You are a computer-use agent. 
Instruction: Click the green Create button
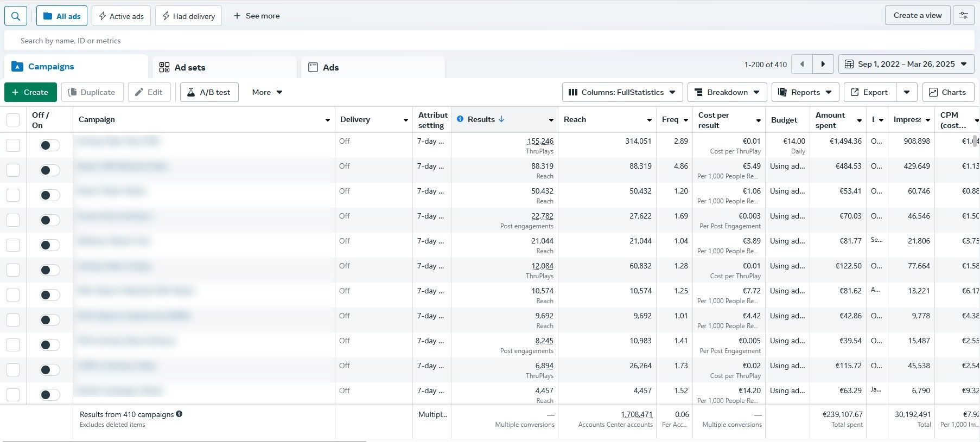(30, 92)
